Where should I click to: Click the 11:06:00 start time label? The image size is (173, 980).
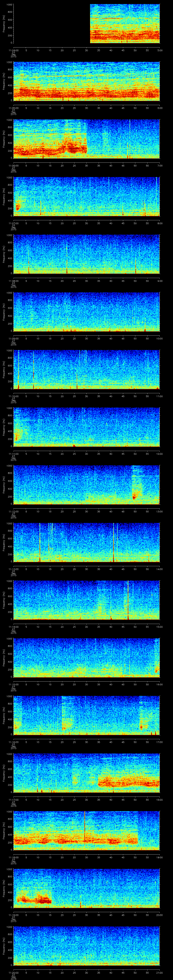[13, 166]
